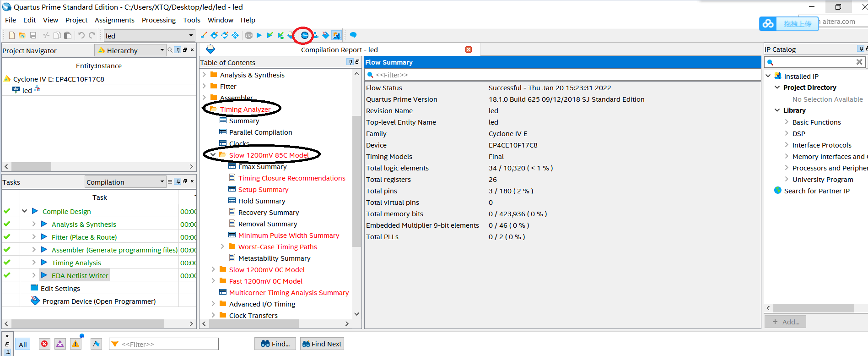Create a new file from toolbar

pyautogui.click(x=12, y=35)
